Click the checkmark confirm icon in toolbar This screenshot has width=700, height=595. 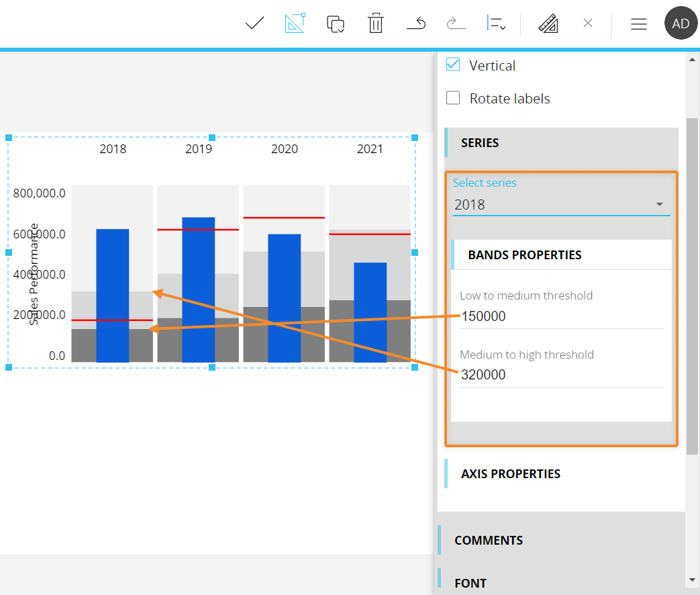254,24
